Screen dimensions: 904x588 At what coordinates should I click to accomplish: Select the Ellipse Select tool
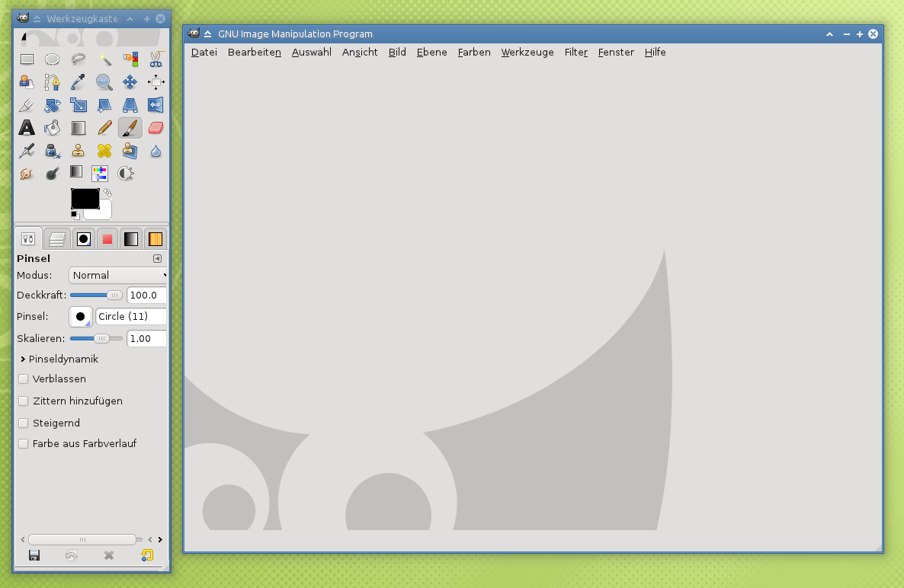coord(53,59)
